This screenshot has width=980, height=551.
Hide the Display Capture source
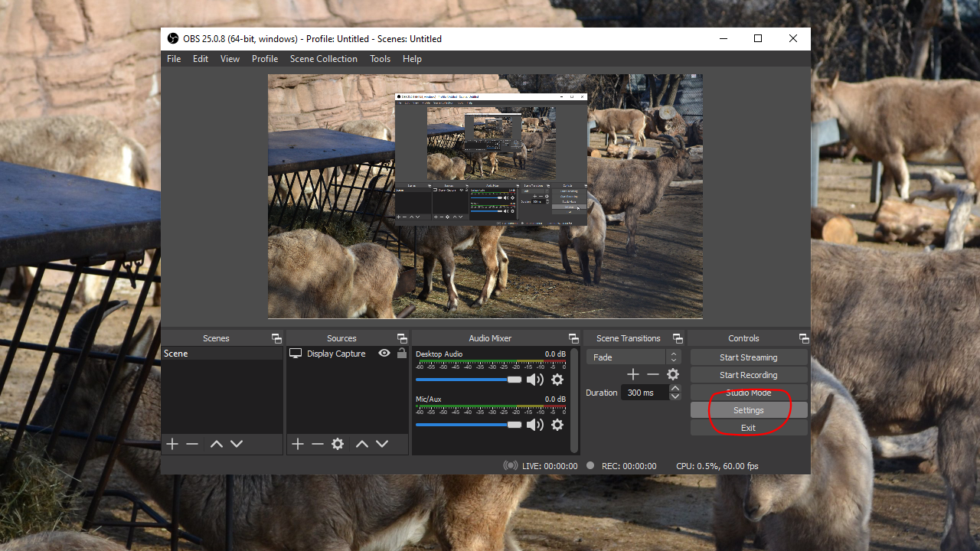point(384,354)
